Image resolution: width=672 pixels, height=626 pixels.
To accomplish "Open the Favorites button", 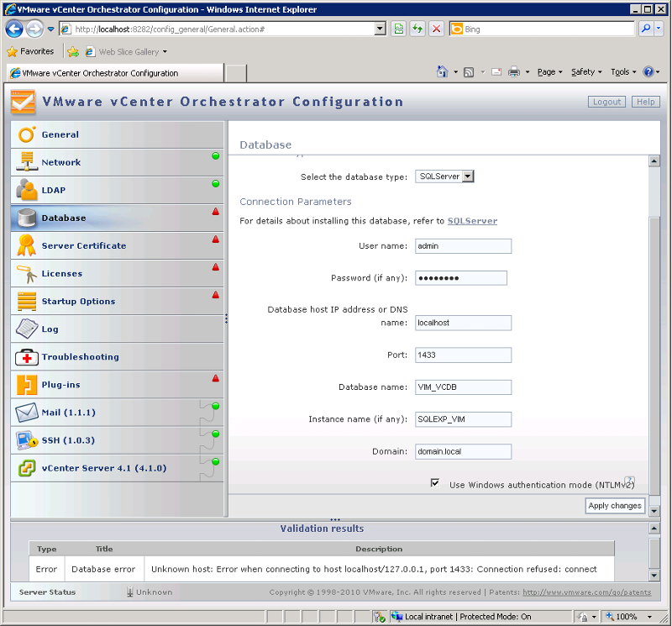I will point(31,51).
